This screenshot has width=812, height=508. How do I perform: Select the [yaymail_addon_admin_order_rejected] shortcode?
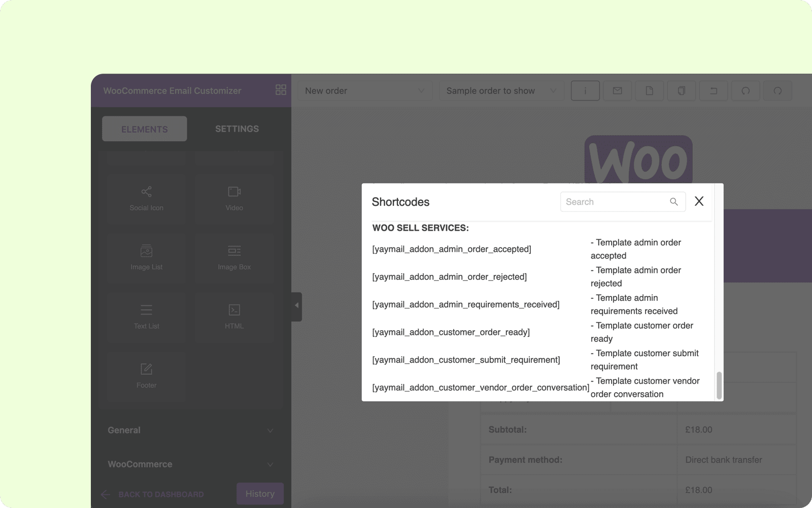tap(450, 277)
